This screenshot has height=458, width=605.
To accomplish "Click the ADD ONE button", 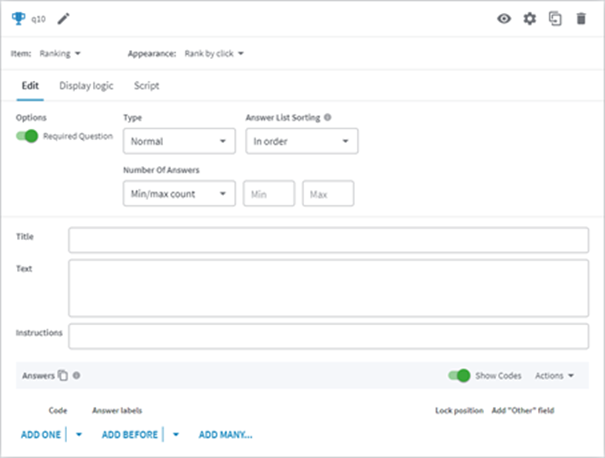I will pyautogui.click(x=41, y=434).
